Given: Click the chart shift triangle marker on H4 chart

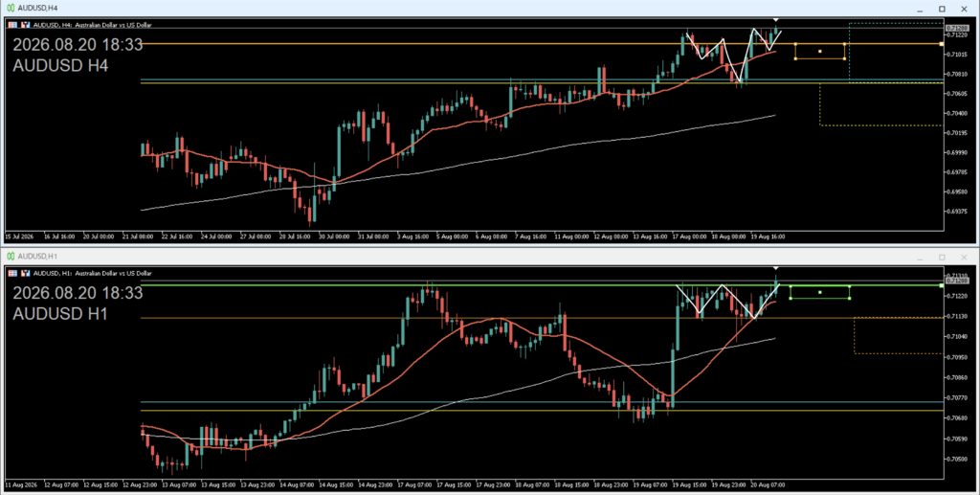Looking at the screenshot, I should click(x=776, y=21).
